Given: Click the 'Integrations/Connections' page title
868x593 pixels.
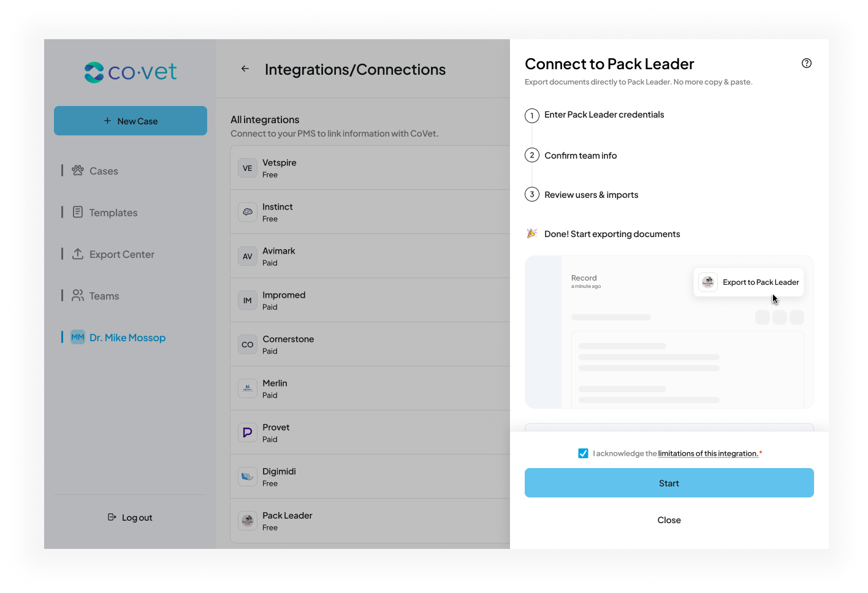Looking at the screenshot, I should point(356,70).
